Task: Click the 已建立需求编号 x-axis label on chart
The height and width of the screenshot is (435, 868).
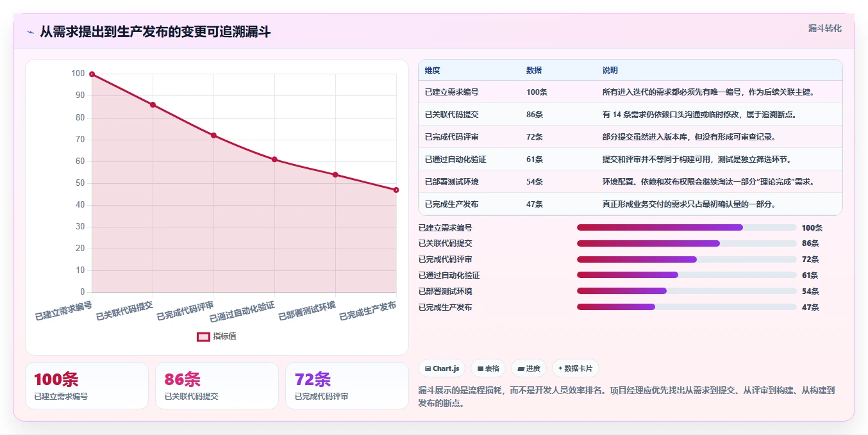Action: pos(63,311)
